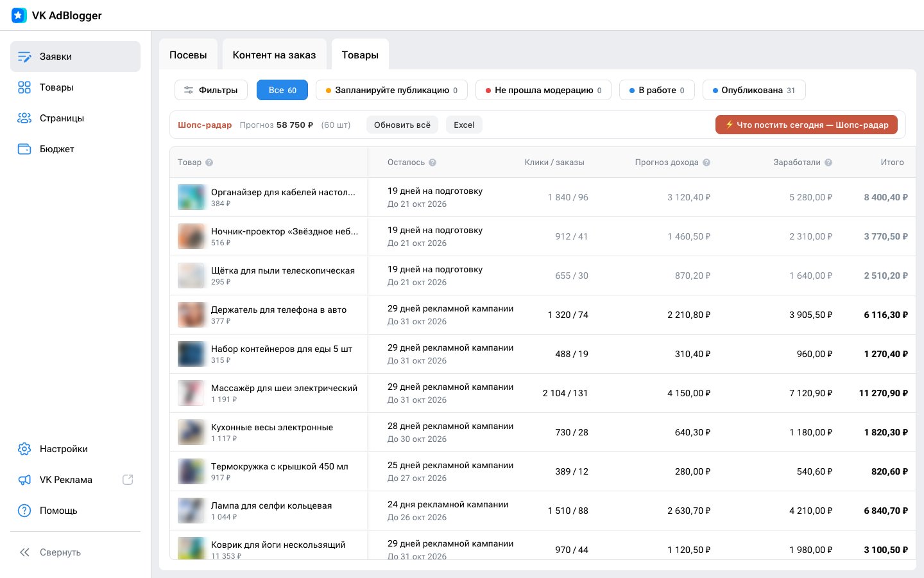Switch to the Посевы tab

tap(188, 55)
